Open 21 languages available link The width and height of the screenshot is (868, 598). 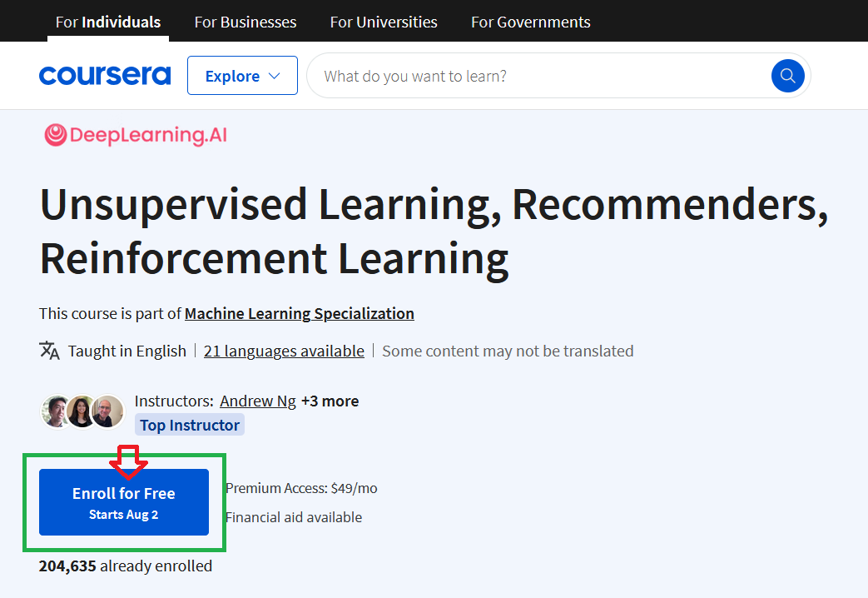click(284, 351)
